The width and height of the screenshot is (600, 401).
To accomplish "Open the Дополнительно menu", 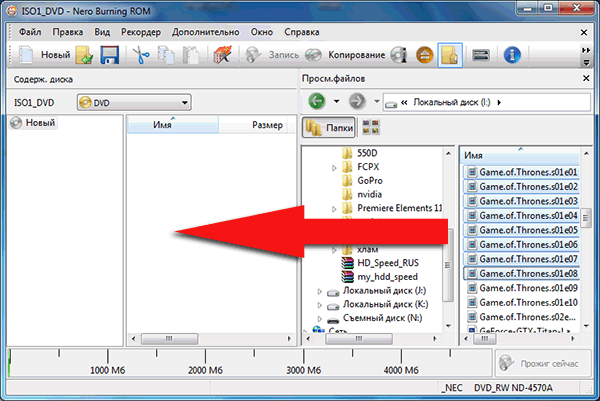I will (x=205, y=32).
